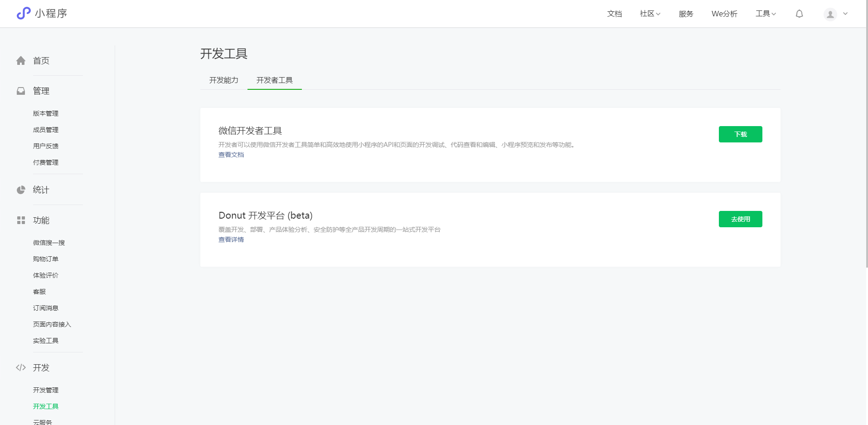Open the notification bell
The image size is (868, 425).
[799, 14]
